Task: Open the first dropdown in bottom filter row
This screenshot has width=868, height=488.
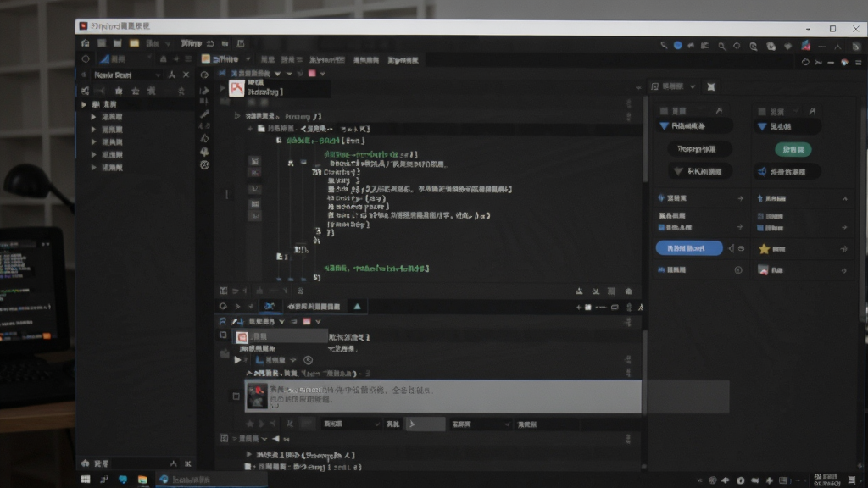Action: 351,424
